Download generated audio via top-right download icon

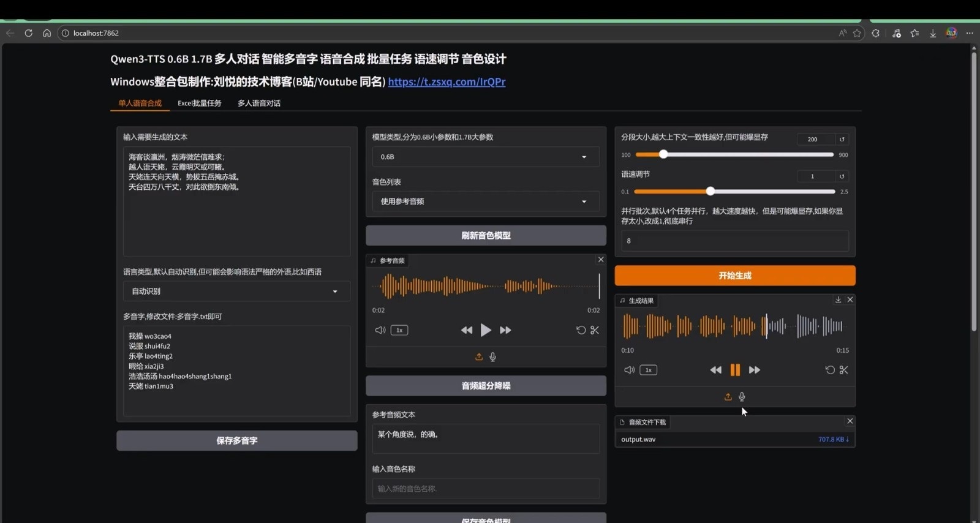point(838,299)
